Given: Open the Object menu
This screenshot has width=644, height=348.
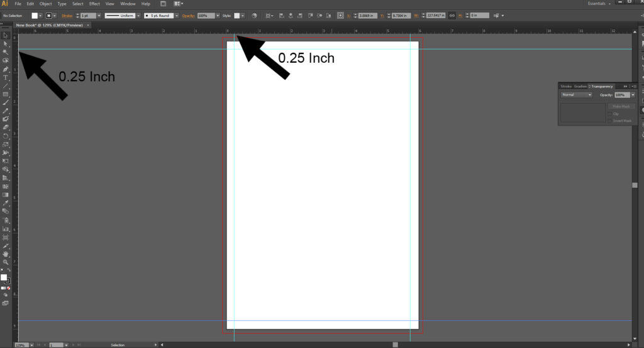Looking at the screenshot, I should (45, 4).
